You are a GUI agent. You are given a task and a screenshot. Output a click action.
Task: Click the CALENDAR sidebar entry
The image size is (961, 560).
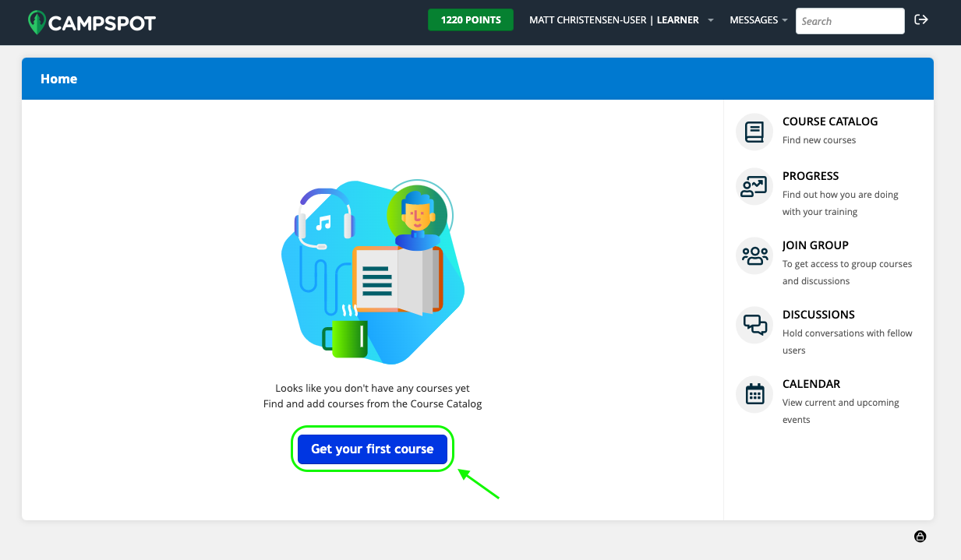click(x=811, y=383)
